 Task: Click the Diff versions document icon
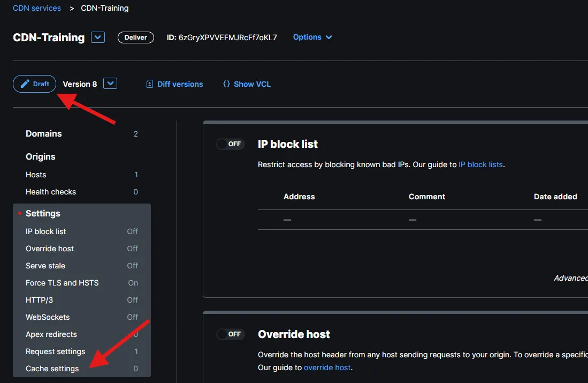(x=150, y=84)
